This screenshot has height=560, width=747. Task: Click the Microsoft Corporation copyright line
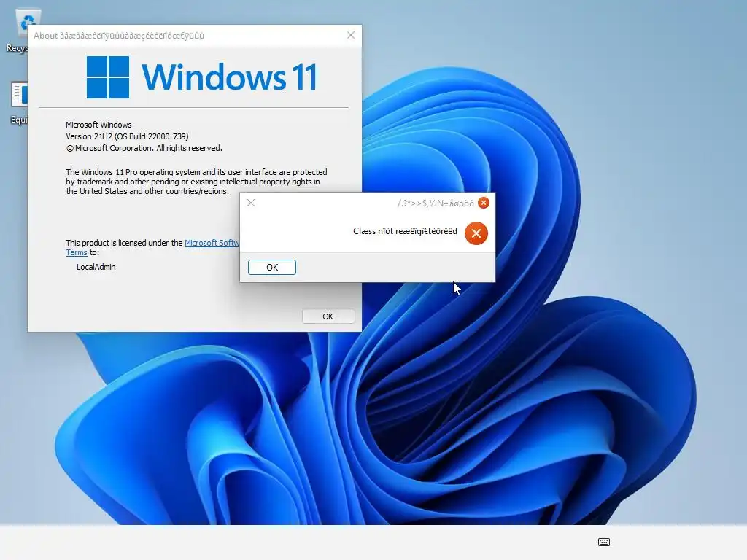(x=144, y=148)
